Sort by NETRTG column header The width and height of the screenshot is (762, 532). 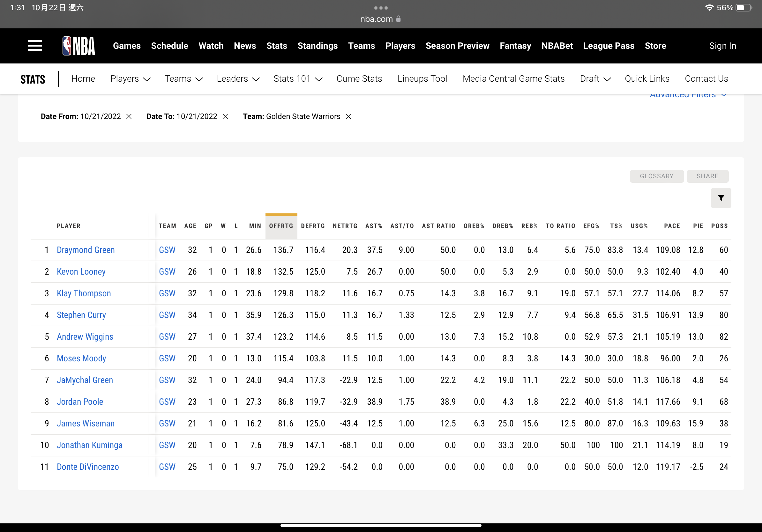point(345,226)
